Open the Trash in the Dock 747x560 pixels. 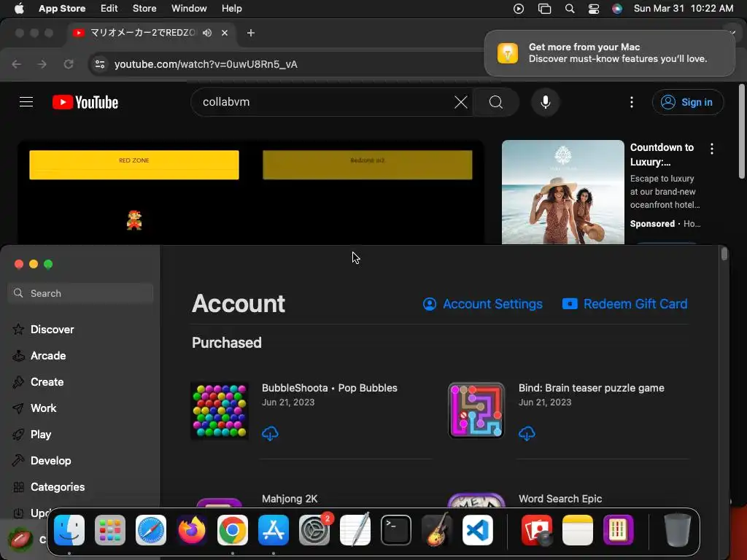678,530
